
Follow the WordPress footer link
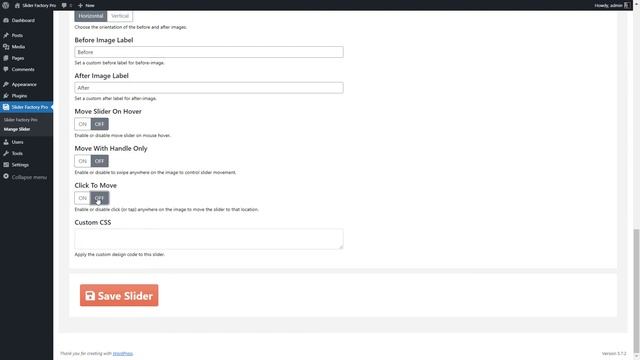pyautogui.click(x=122, y=353)
